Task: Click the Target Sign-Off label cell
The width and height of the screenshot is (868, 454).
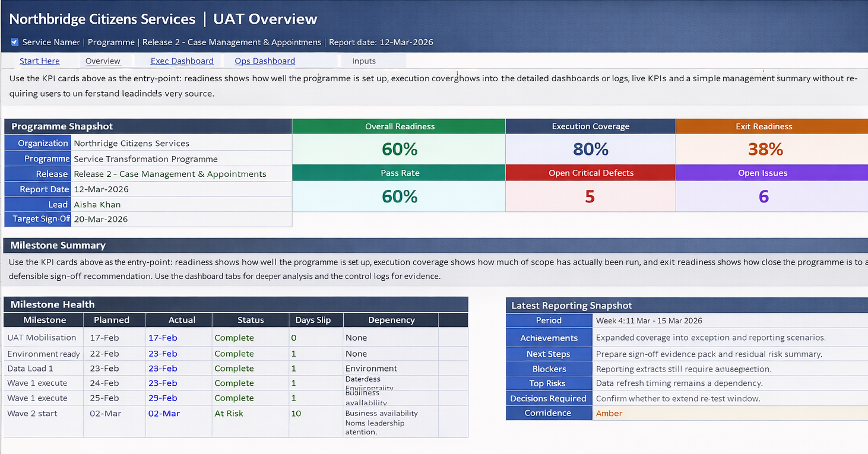Action: pos(38,219)
